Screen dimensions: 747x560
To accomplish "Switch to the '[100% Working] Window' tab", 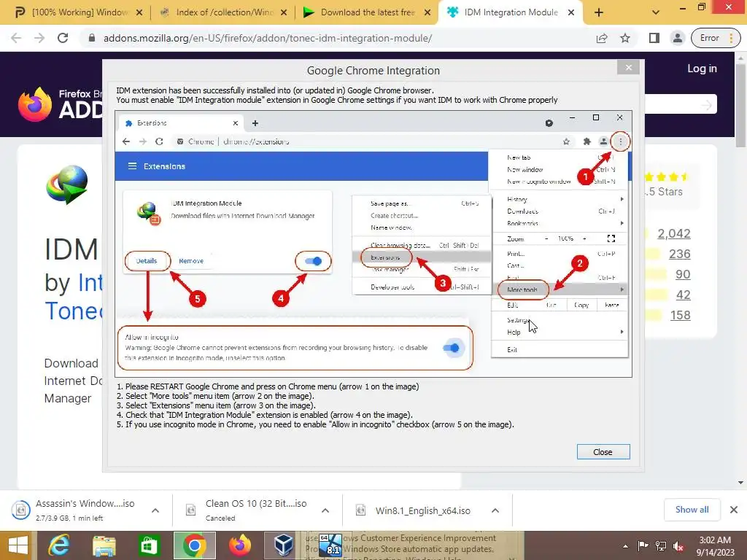I will click(x=79, y=12).
